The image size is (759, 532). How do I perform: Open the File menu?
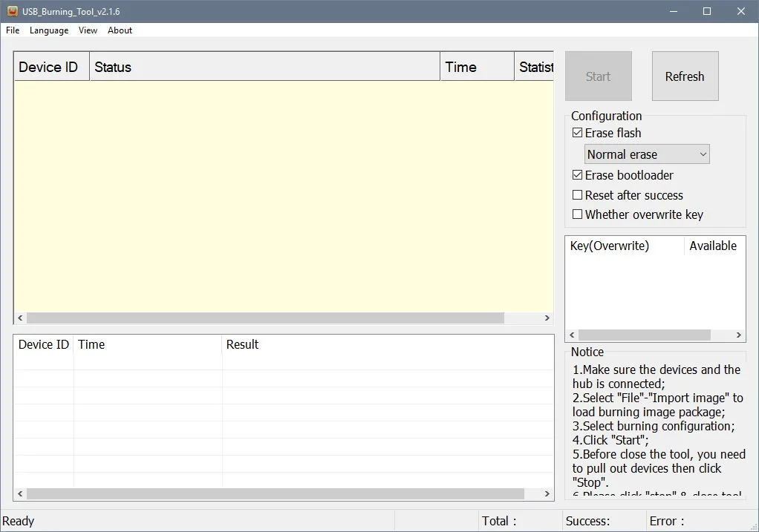[x=13, y=30]
